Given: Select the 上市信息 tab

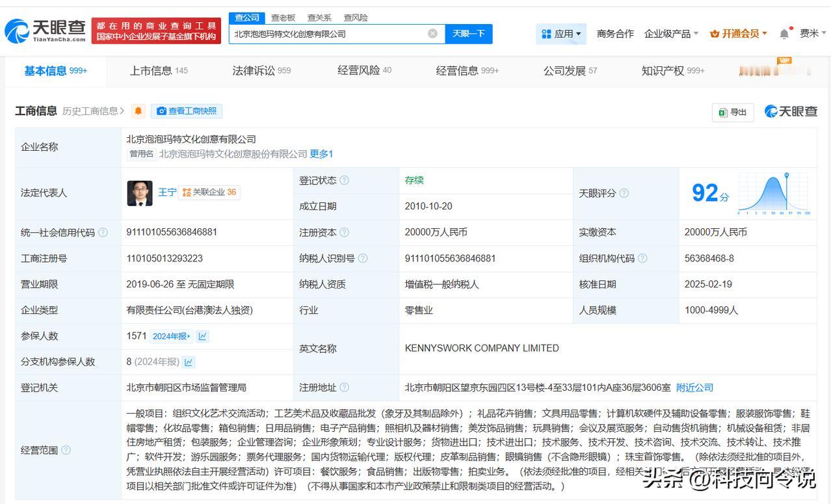Looking at the screenshot, I should tap(159, 71).
